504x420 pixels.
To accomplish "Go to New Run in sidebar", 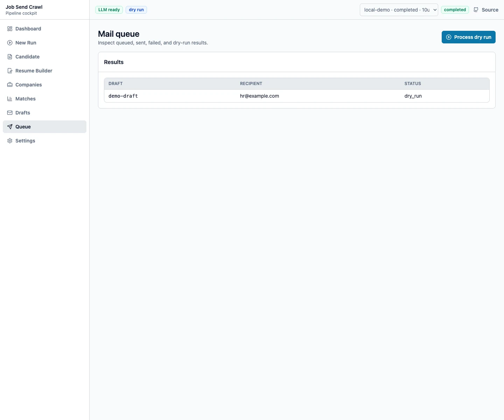I will (44, 43).
